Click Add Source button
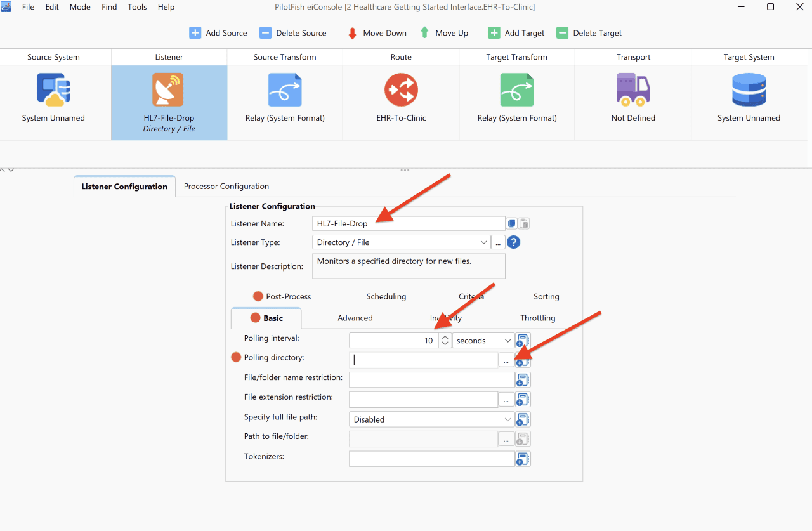The image size is (812, 531). click(218, 33)
